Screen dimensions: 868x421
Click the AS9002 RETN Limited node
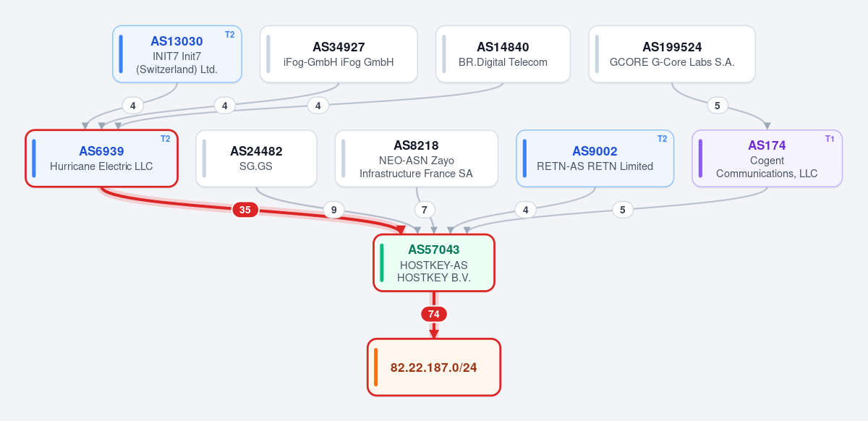(595, 158)
